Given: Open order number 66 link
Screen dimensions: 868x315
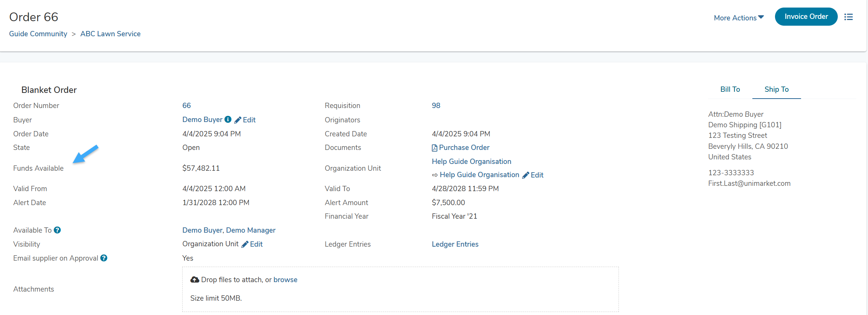Looking at the screenshot, I should [x=186, y=105].
